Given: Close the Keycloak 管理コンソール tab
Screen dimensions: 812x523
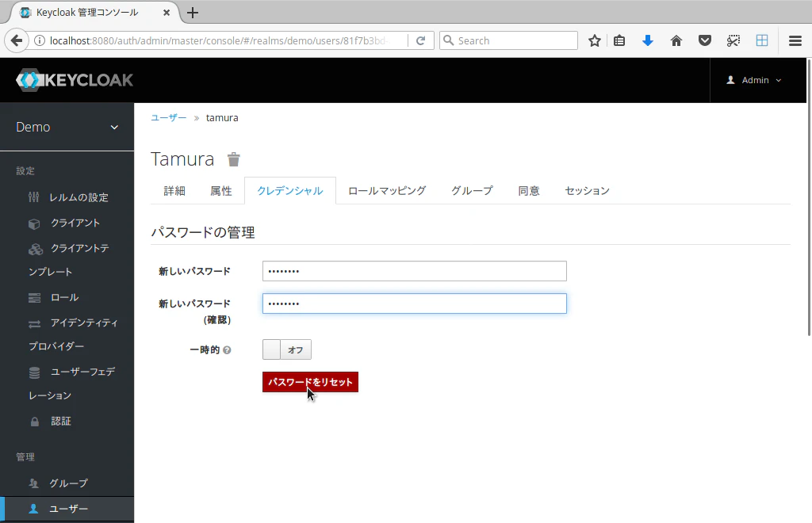Looking at the screenshot, I should click(167, 13).
